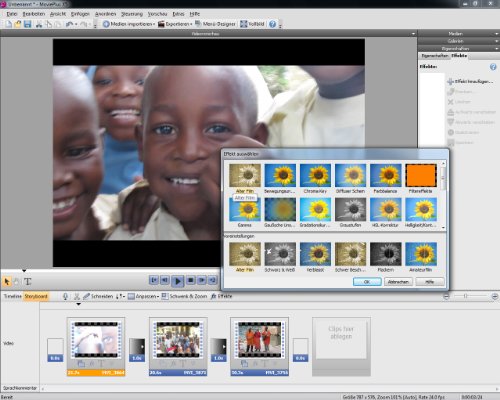Switch to the Timeline tab
Image resolution: width=500 pixels, height=400 pixels.
[x=12, y=296]
